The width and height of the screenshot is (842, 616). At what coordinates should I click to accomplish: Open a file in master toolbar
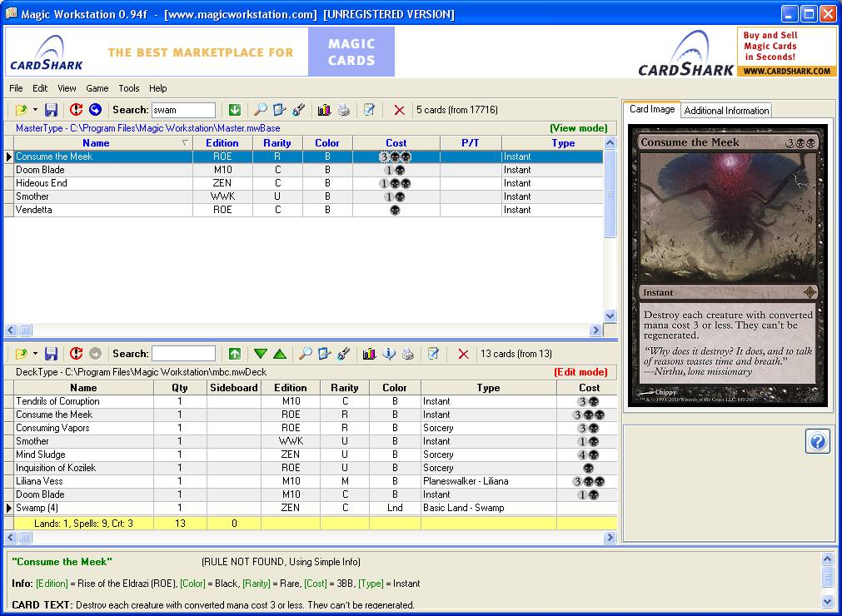21,110
